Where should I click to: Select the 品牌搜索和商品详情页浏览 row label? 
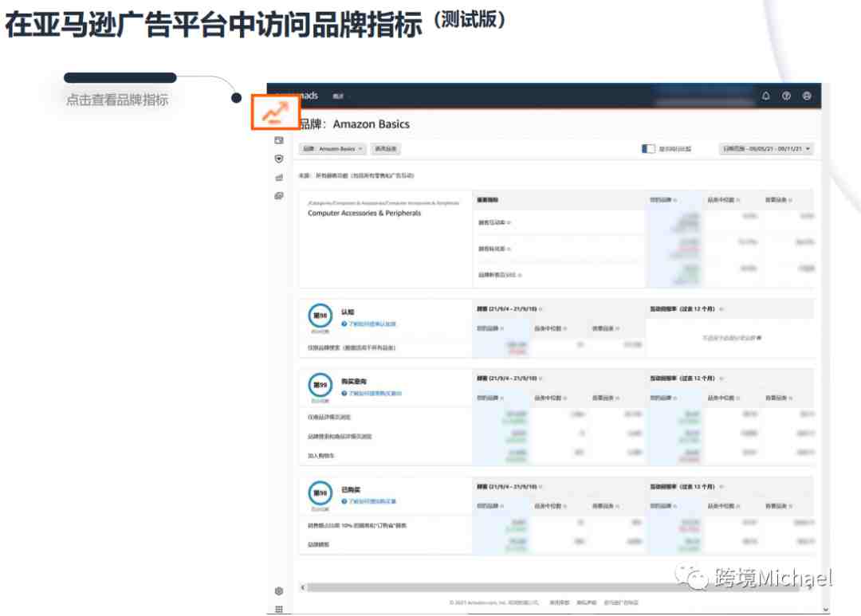point(340,437)
